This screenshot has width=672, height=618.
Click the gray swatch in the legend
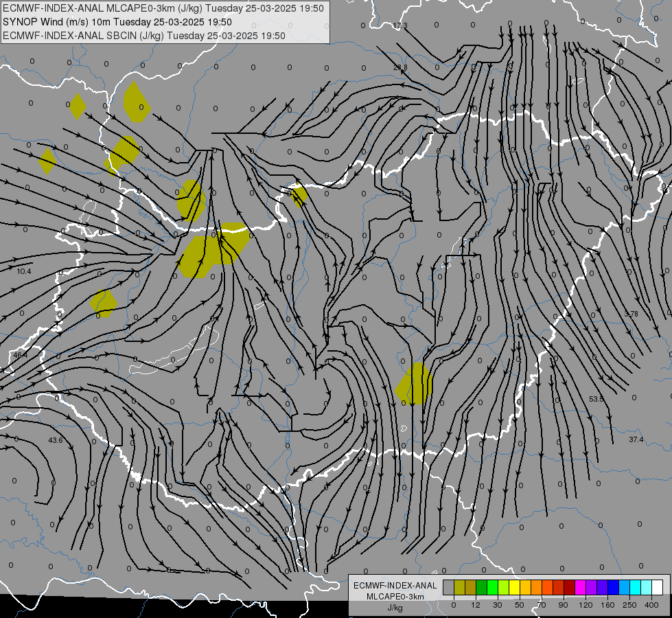tap(449, 587)
